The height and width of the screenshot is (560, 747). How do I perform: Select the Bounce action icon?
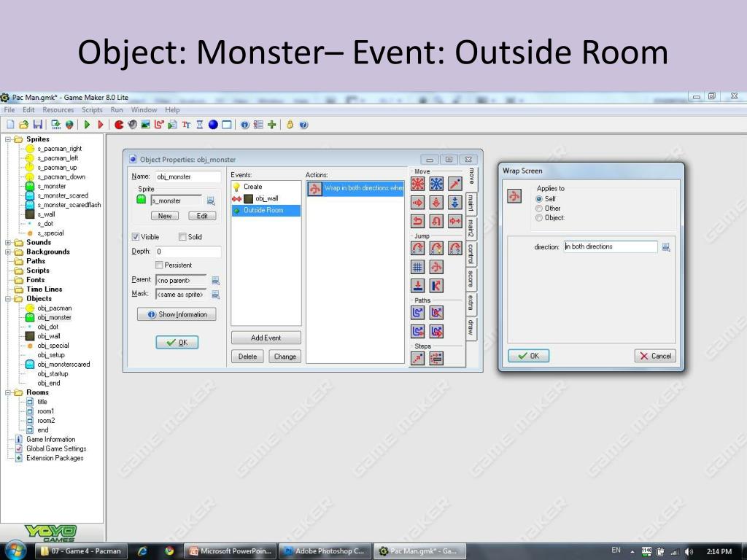[x=436, y=285]
